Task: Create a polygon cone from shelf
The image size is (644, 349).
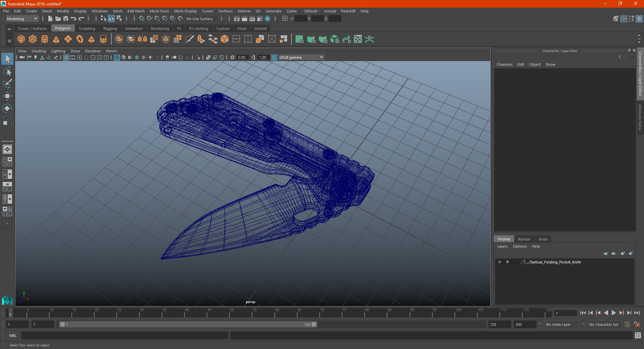Action: [x=56, y=39]
